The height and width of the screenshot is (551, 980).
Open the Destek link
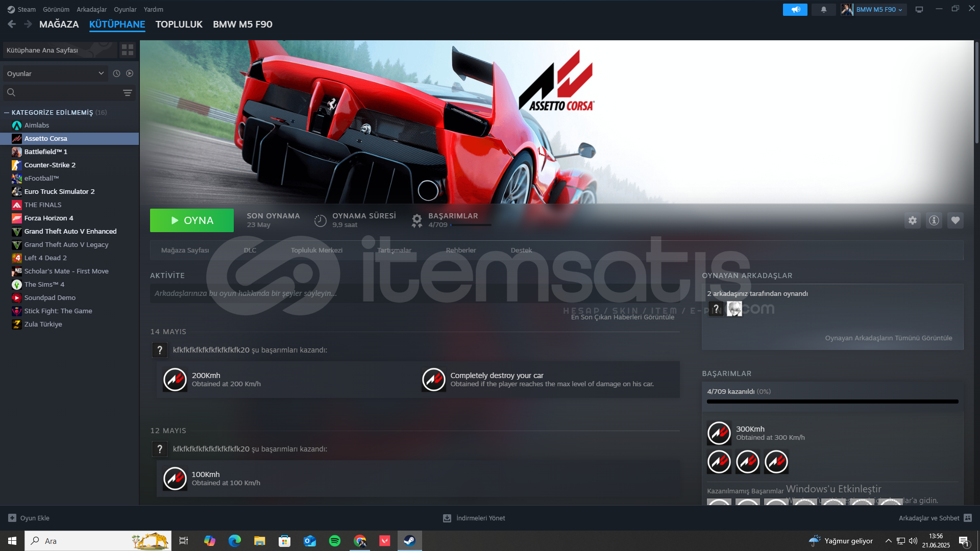point(521,250)
